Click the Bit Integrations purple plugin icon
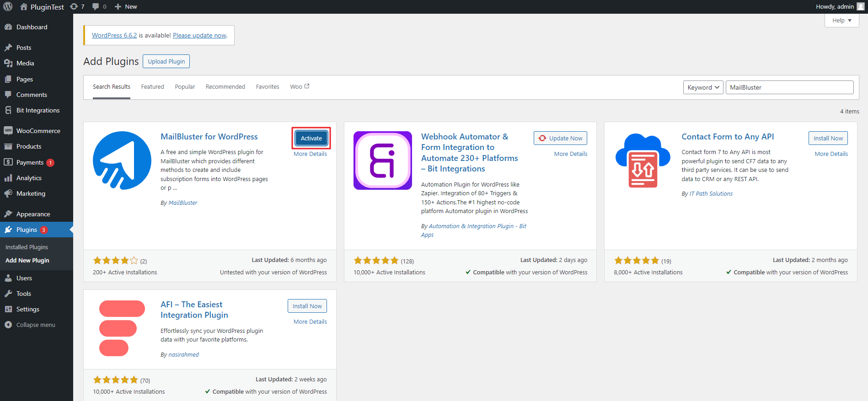868x401 pixels. coord(382,160)
